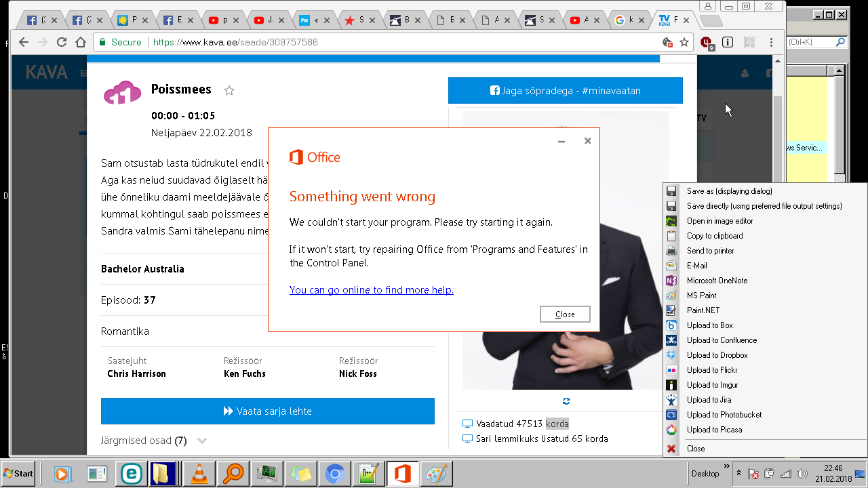Open the Chrome three-dot menu
Viewport: 868px width, 488px height.
coord(771,43)
